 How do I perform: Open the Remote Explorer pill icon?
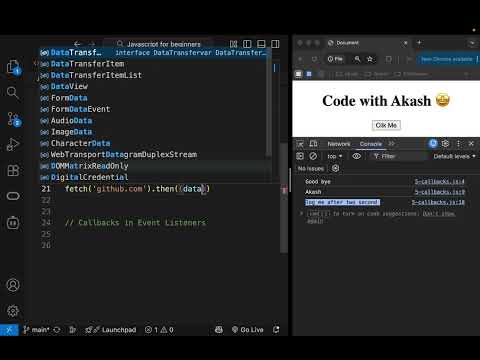coord(13,196)
